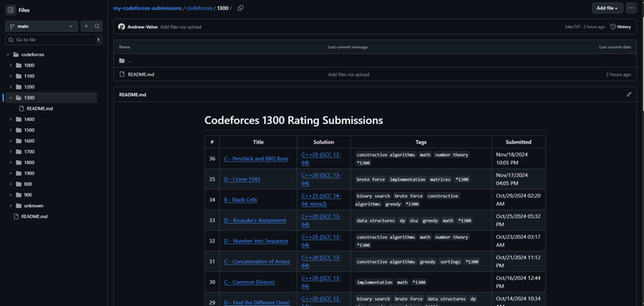Viewport: 644px width, 306px height.
Task: Open 'C - Common Divisors' problem link
Action: [x=249, y=283]
